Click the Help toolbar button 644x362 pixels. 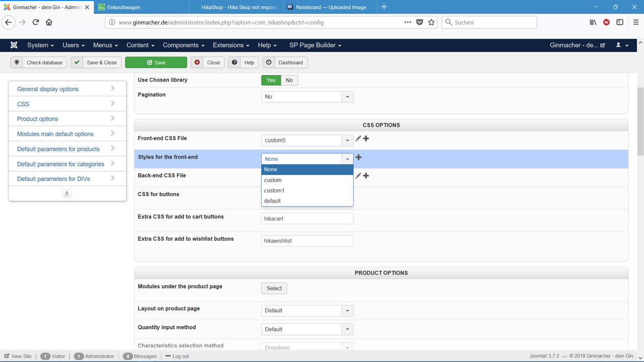[244, 62]
